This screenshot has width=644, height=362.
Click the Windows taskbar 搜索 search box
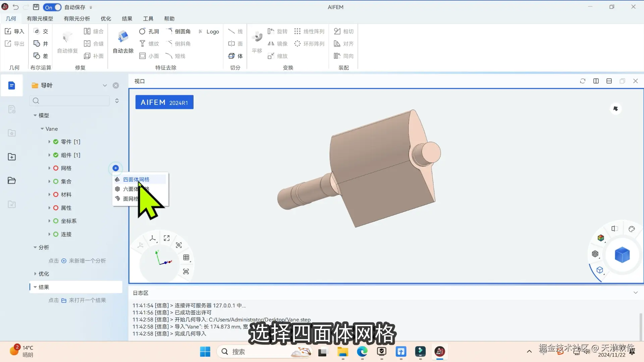(265, 352)
